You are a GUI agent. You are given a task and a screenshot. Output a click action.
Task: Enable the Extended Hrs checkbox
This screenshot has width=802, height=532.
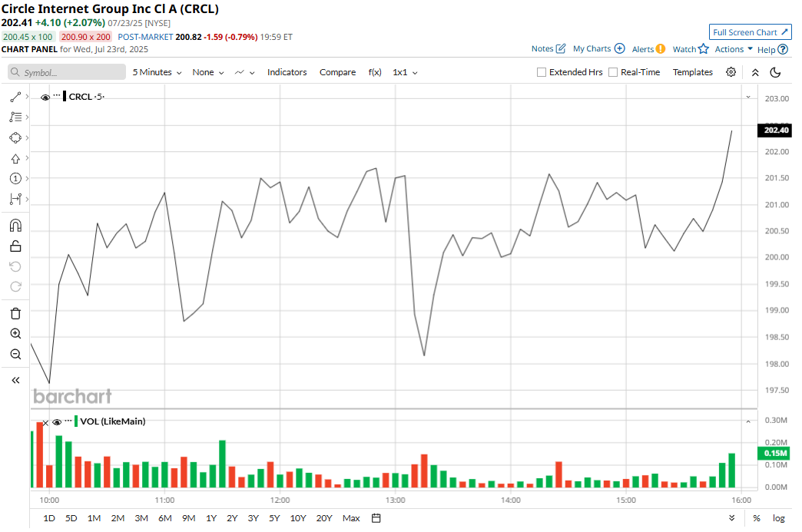[541, 73]
